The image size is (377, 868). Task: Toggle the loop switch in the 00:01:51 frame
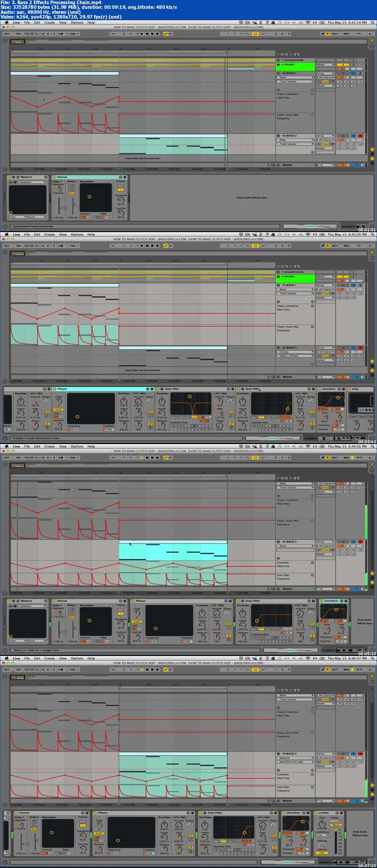pyautogui.click(x=255, y=34)
